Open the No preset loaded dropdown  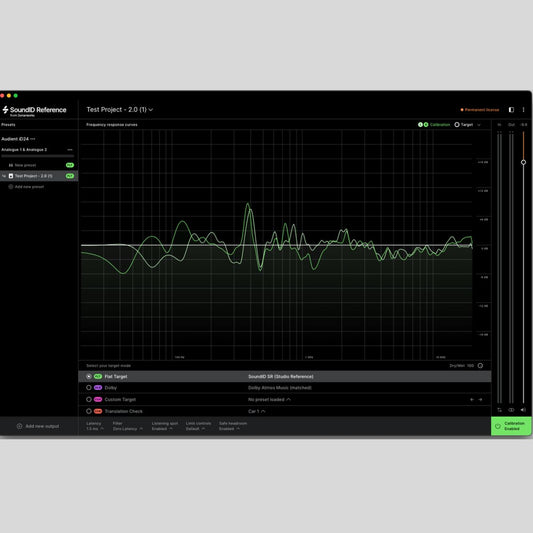(269, 399)
